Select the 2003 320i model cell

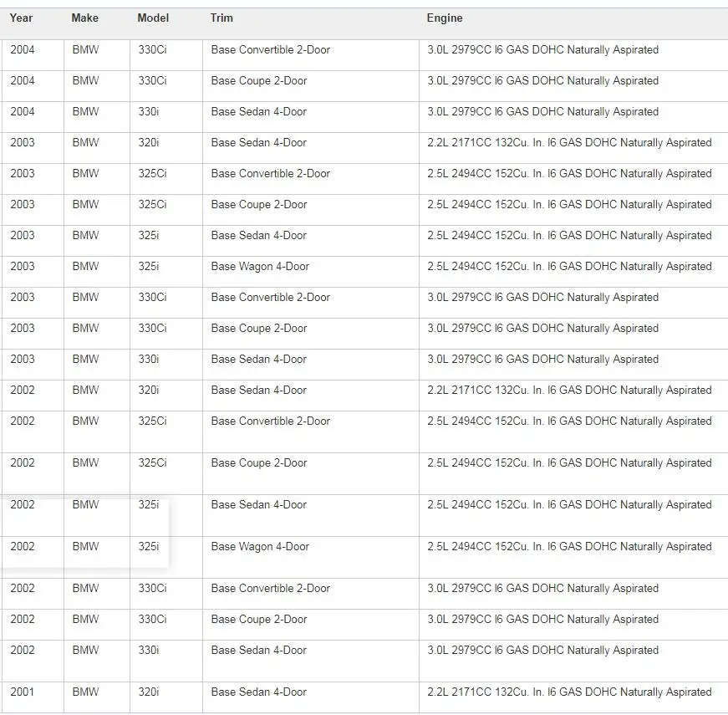tap(166, 148)
